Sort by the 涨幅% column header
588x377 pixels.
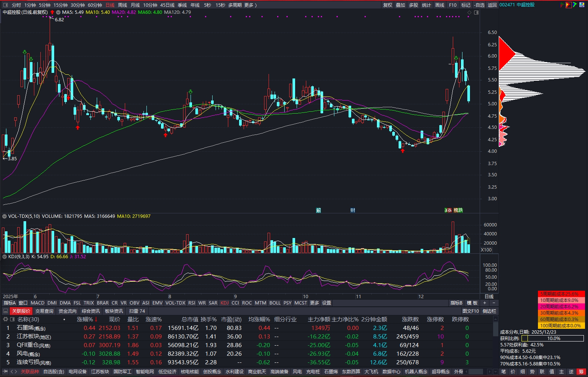pyautogui.click(x=85, y=319)
